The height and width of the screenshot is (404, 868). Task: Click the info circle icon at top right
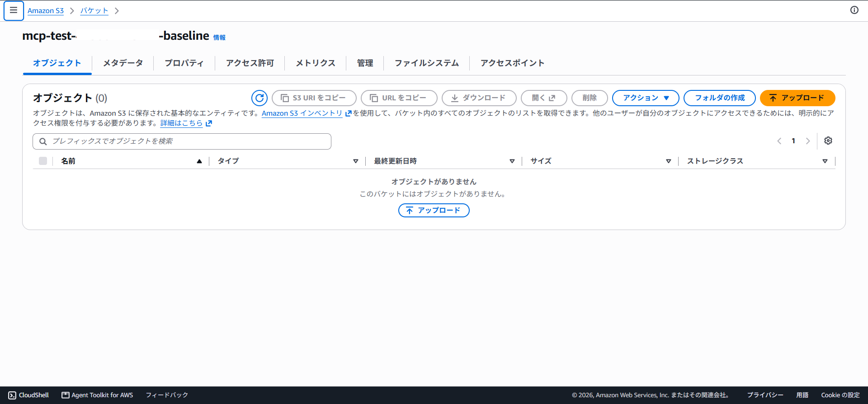(x=854, y=10)
